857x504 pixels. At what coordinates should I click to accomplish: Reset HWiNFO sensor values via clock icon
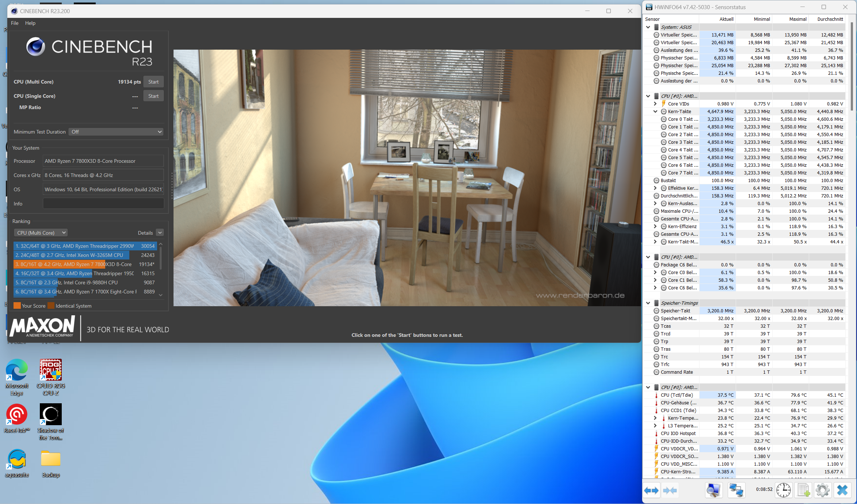click(784, 490)
